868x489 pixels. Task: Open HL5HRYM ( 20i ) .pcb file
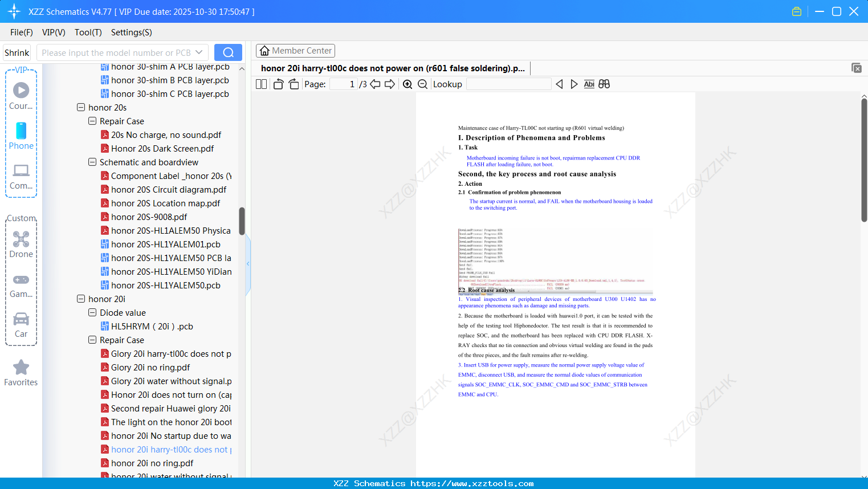152,326
